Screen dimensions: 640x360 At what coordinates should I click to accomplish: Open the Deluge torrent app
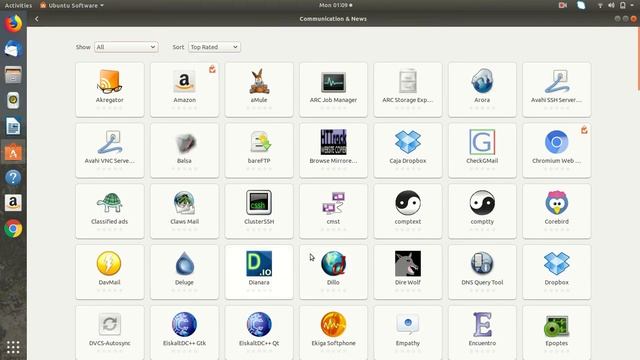coord(184,272)
